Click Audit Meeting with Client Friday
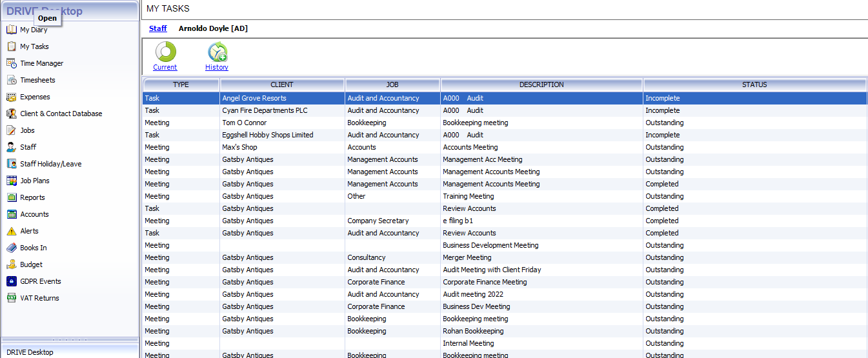868x358 pixels. coord(492,270)
